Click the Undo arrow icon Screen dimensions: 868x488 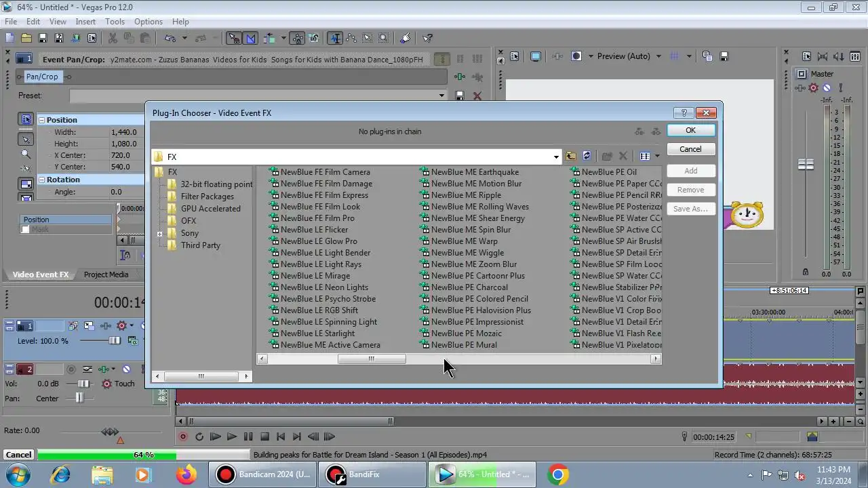click(x=170, y=39)
